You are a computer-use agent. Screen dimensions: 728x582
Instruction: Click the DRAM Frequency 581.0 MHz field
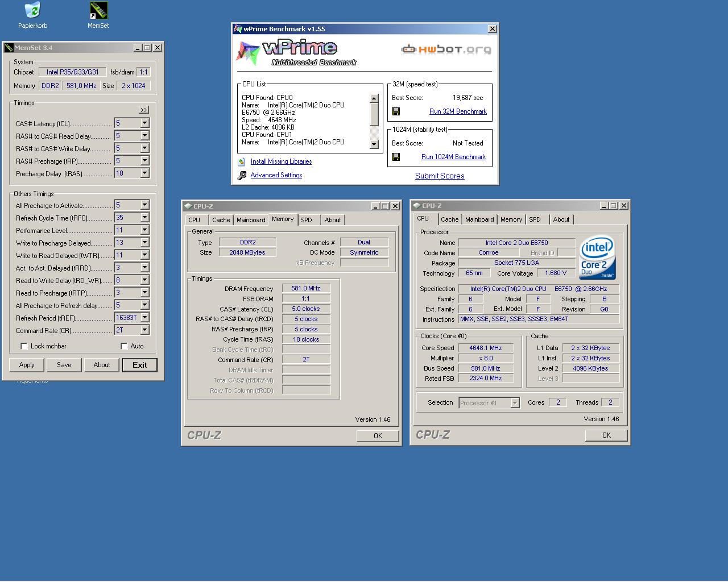(306, 289)
